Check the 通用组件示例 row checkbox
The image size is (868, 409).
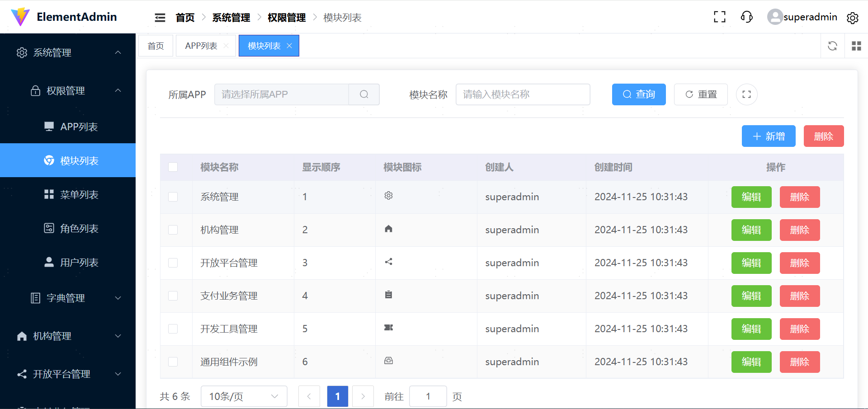(x=173, y=362)
